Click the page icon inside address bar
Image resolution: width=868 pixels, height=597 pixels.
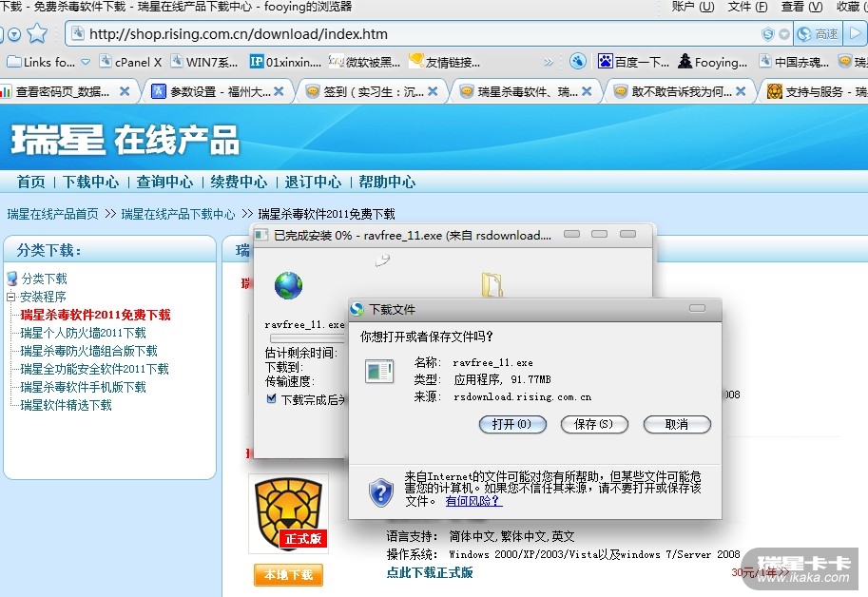(x=78, y=34)
